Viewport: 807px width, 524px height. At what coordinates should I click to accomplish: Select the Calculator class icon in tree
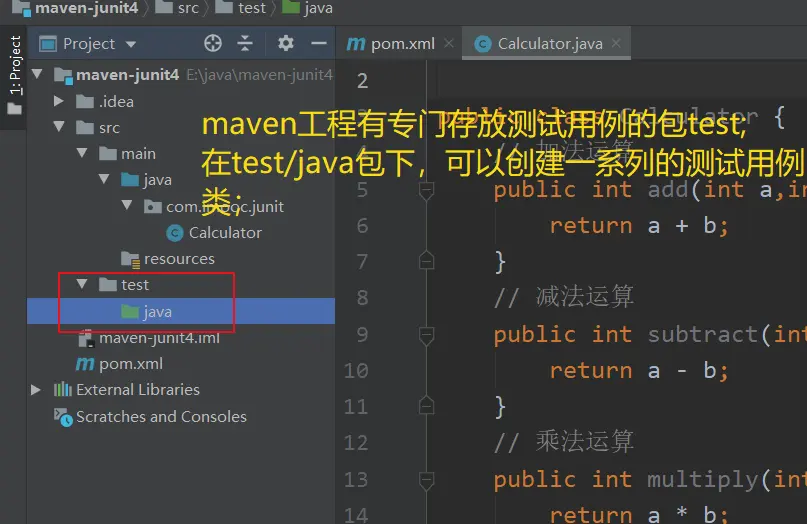(x=176, y=232)
